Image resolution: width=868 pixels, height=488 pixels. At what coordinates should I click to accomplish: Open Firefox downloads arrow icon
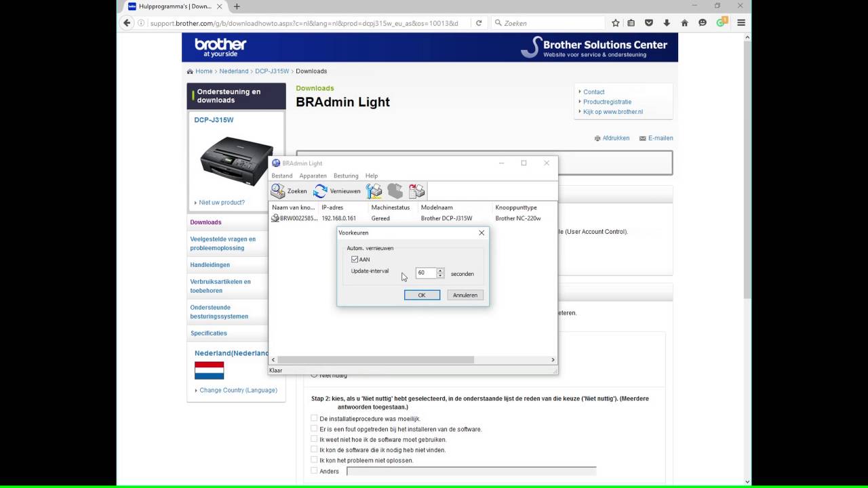pos(667,23)
